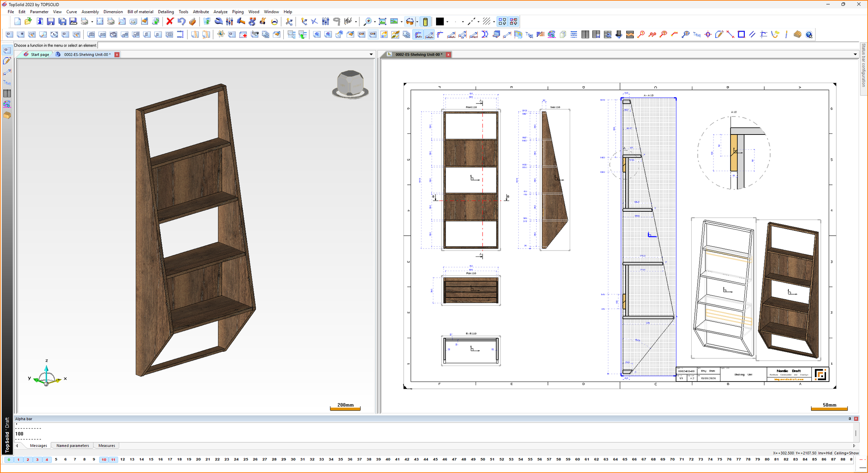
Task: Click the wooden box icon in left sidebar
Action: [x=7, y=115]
